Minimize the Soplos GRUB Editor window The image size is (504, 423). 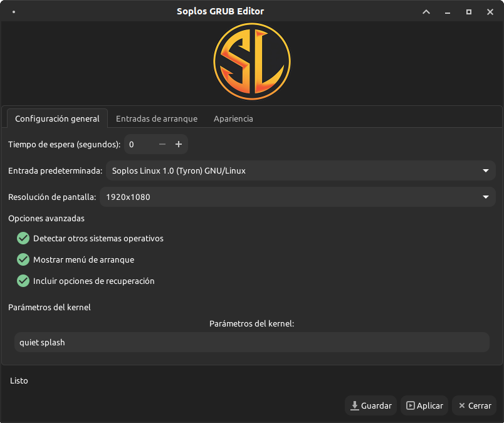[448, 12]
